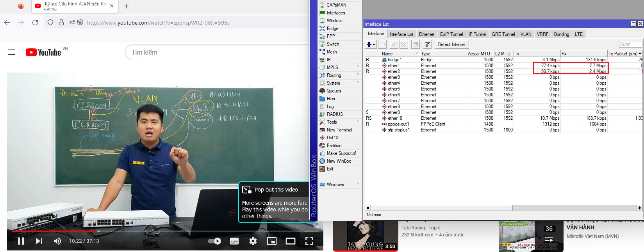644x252 pixels.
Task: Expand the Tools submenu in WinBox
Action: point(358,122)
